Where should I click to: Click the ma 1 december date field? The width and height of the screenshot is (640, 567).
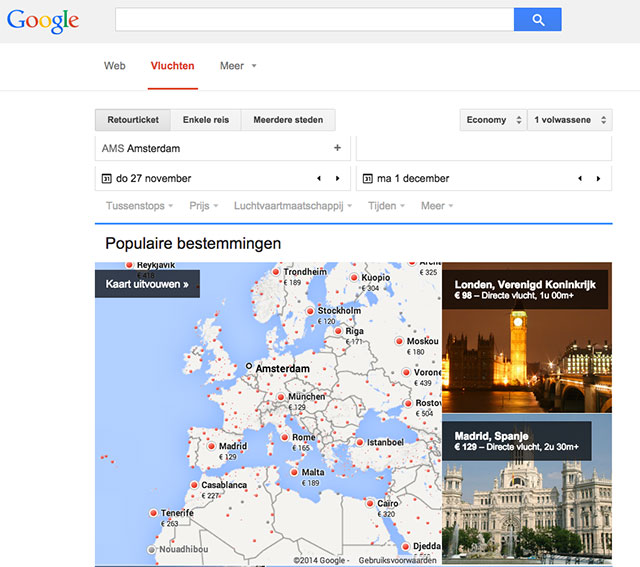coord(484,178)
